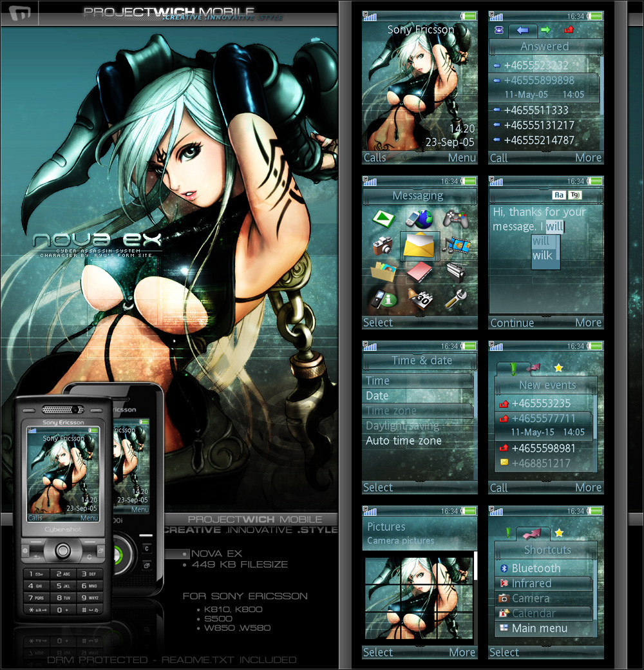Screen dimensions: 644x670
Task: Open the File manager folder icon
Action: (383, 272)
